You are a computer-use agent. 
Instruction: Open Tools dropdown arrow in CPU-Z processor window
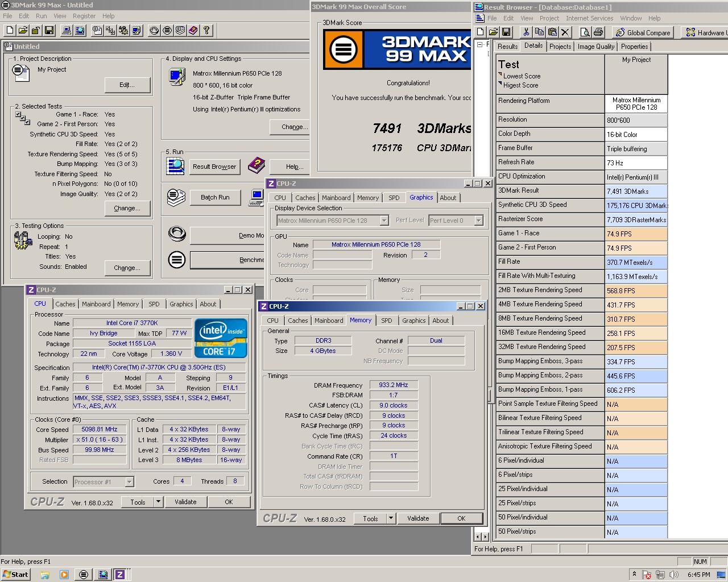tap(158, 502)
